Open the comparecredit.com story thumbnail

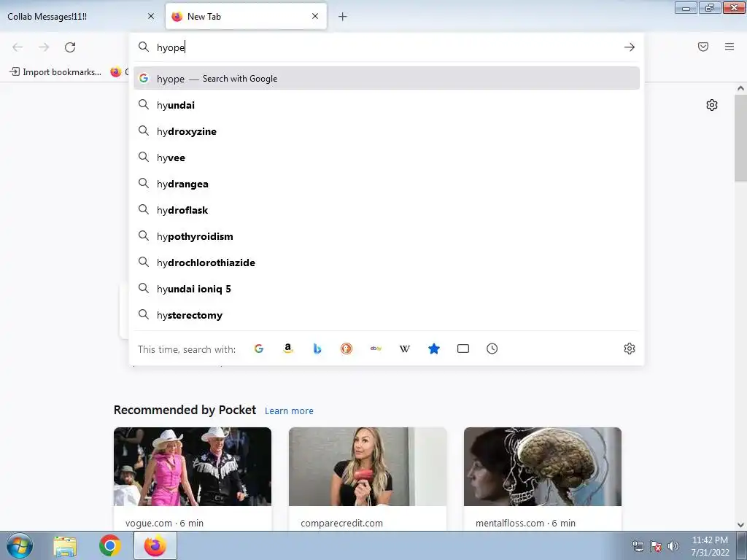click(368, 466)
